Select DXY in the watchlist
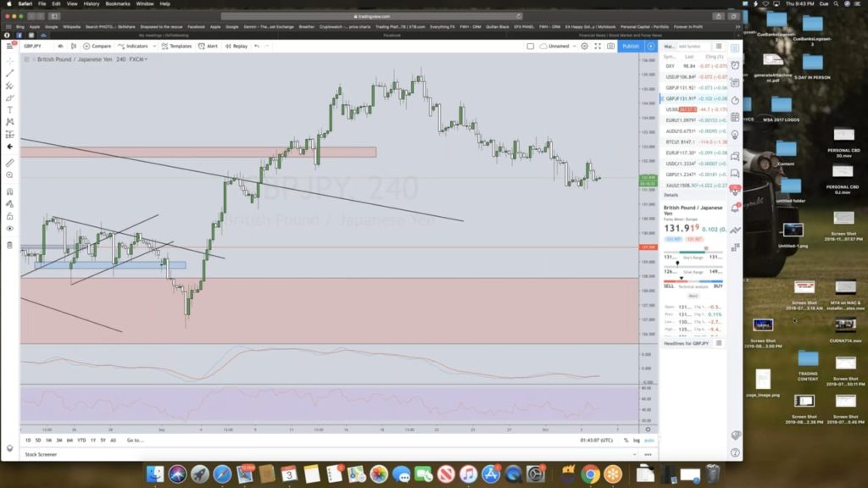The image size is (868, 488). pyautogui.click(x=694, y=66)
